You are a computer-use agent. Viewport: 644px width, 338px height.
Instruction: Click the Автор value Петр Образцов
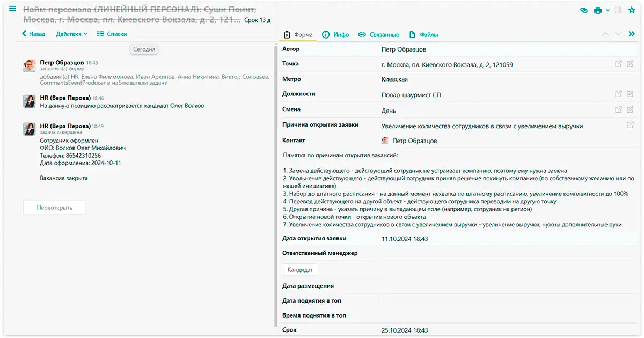pyautogui.click(x=404, y=49)
